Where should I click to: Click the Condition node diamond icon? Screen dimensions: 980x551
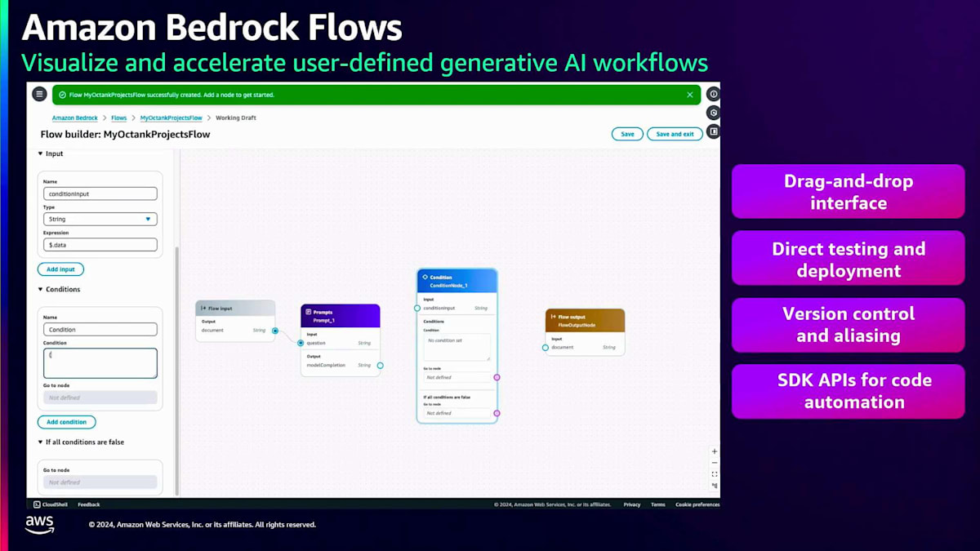point(425,278)
